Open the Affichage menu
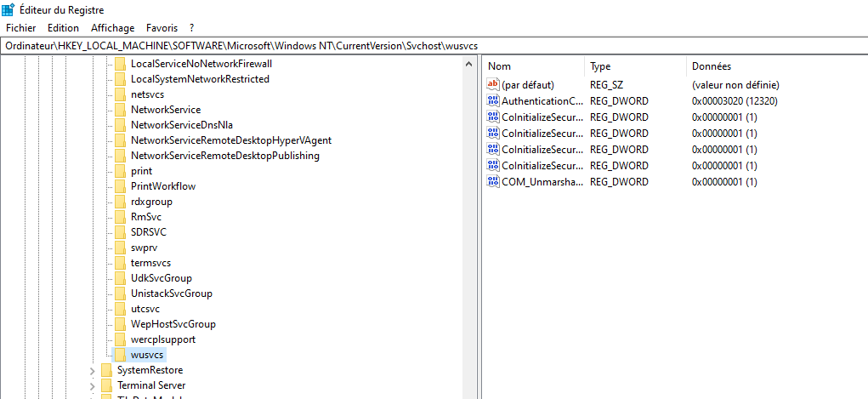Viewport: 868px width, 399px height. coord(113,28)
